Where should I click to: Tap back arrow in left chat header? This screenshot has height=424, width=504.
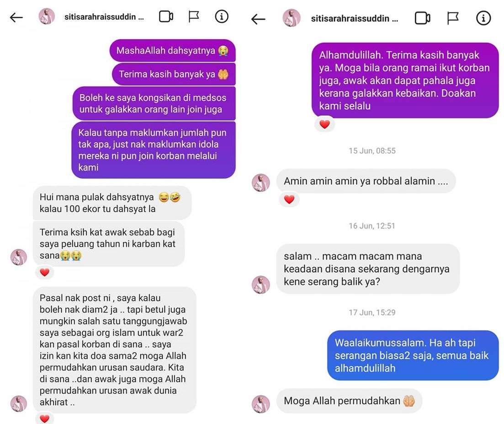pos(16,17)
